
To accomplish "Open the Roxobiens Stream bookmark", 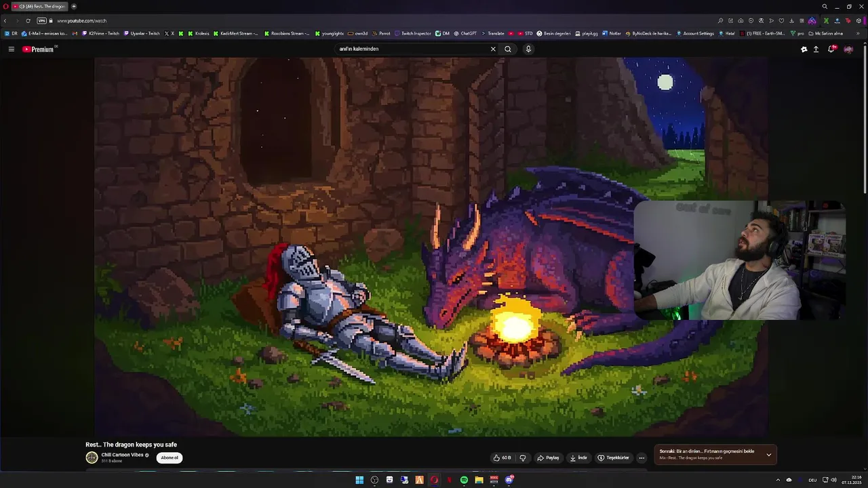I will [287, 33].
